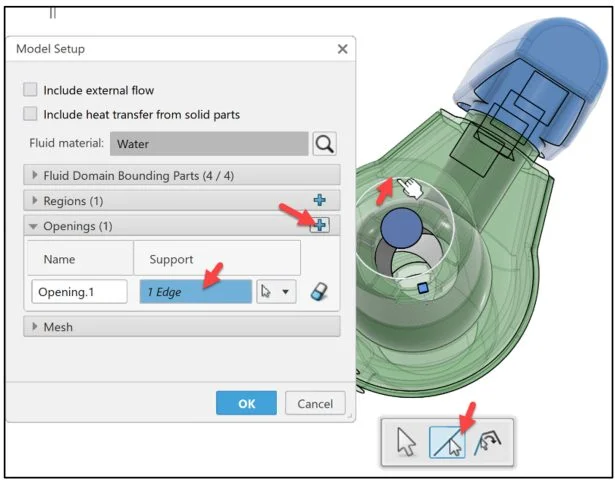Screen dimensions: 615x481
Task: Toggle Include heat transfer from solid parts
Action: point(31,114)
